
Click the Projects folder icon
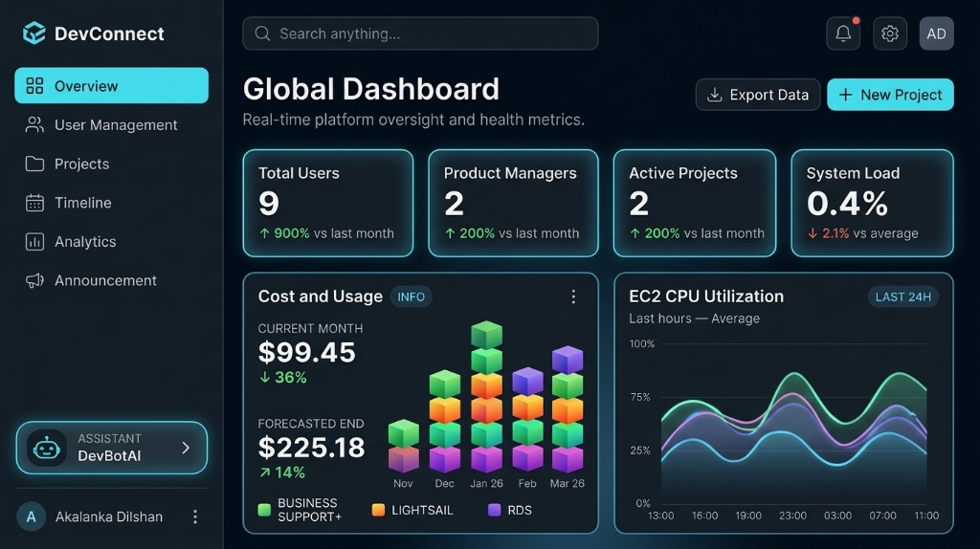click(34, 164)
